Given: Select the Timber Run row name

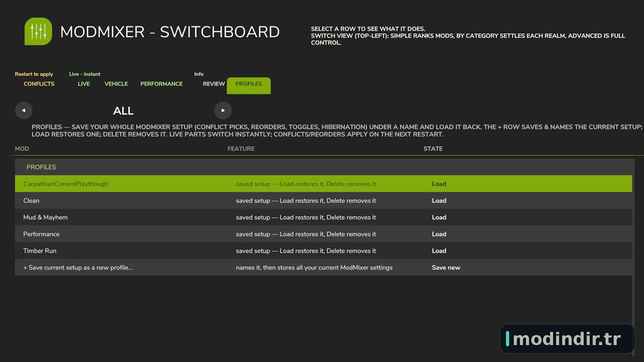Looking at the screenshot, I should click(40, 251).
